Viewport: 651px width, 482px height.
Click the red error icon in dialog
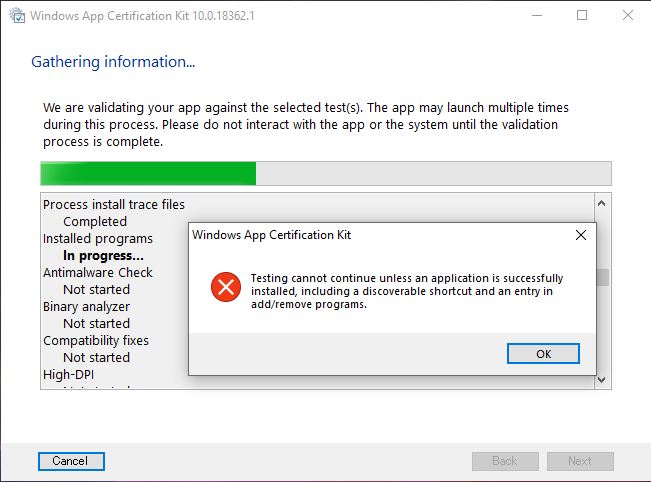[x=226, y=287]
